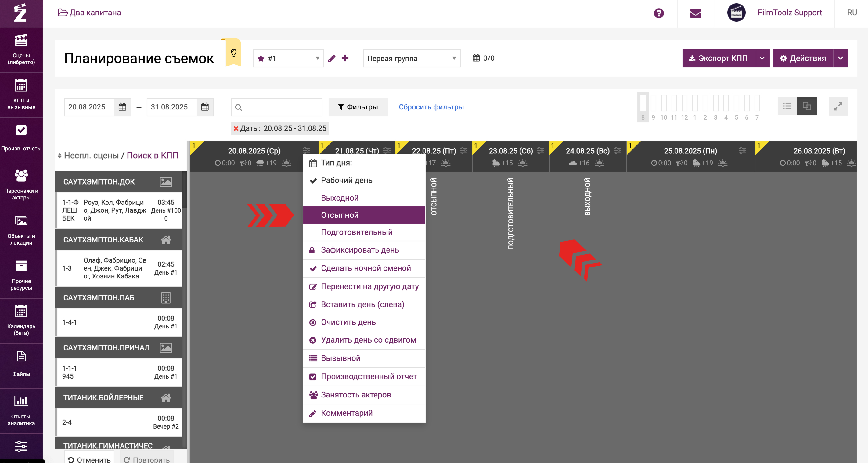This screenshot has width=868, height=463.
Task: Expand the Экспорт КПП arrow dropdown
Action: (x=762, y=58)
